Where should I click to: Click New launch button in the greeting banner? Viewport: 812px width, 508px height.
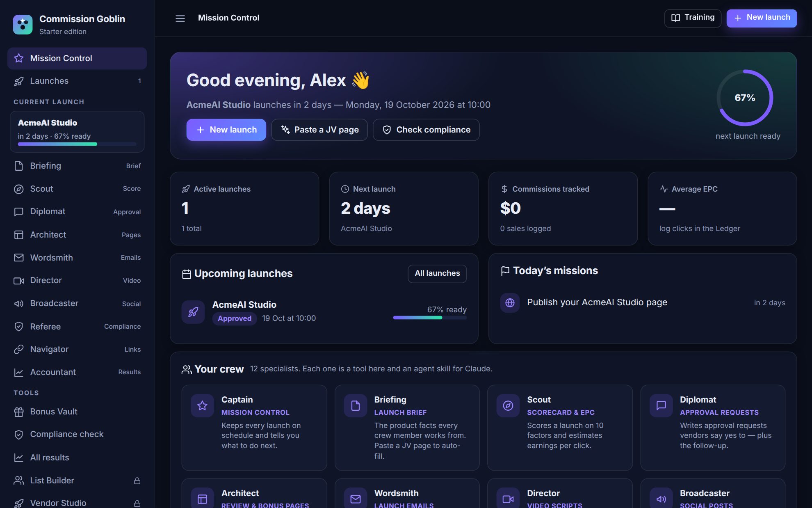pyautogui.click(x=226, y=130)
